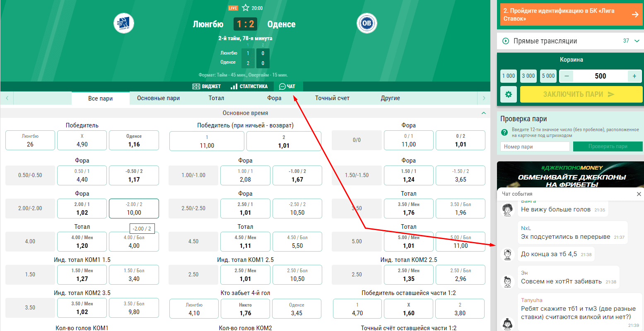Open the Джекпоны на фрибеты promo banner
Screen dimensions: 644x331
click(x=570, y=175)
